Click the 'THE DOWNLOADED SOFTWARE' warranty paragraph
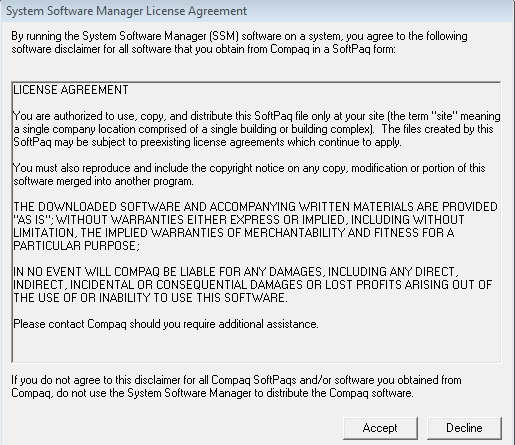Screen dimensions: 515x445 tap(255, 226)
